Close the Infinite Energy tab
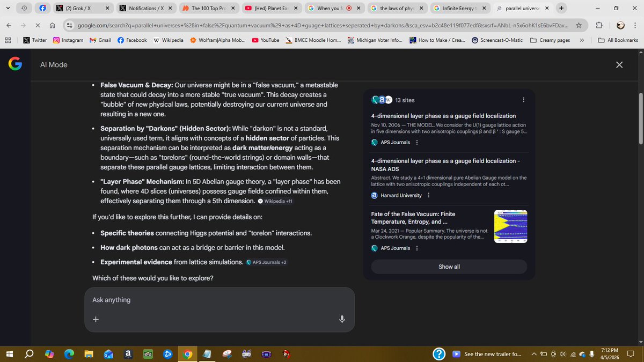Image resolution: width=644 pixels, height=362 pixels. tap(484, 9)
